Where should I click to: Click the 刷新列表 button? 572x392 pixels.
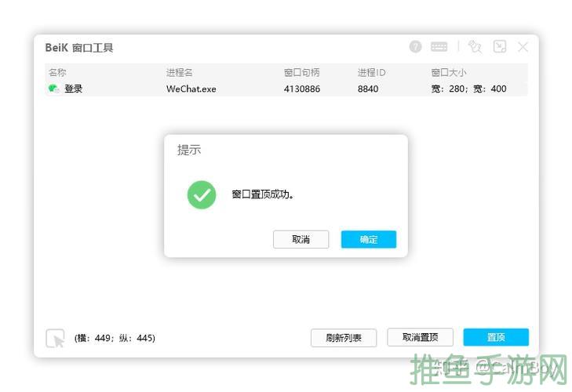[343, 338]
